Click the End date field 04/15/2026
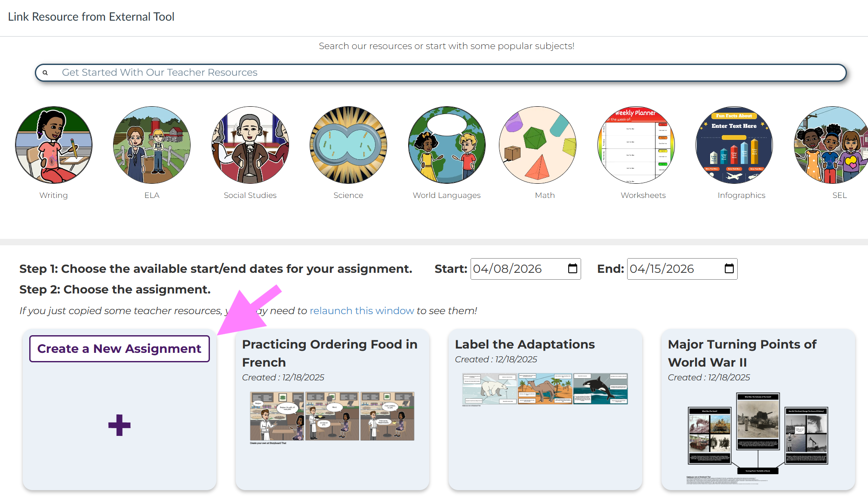868x500 pixels. (x=662, y=269)
